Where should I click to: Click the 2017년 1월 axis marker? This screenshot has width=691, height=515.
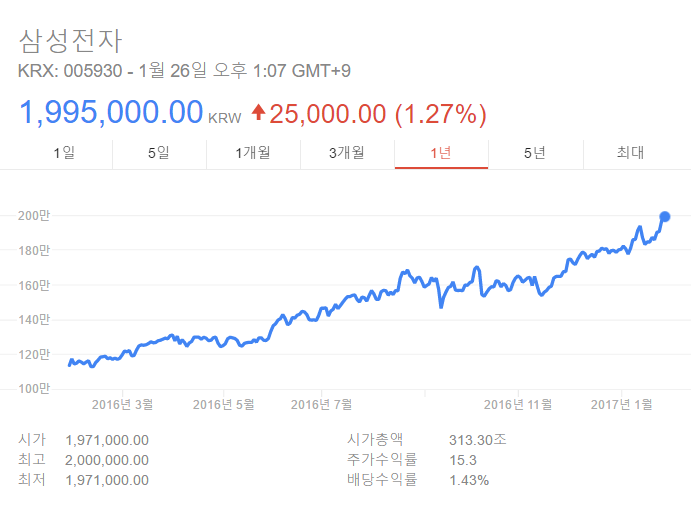[x=621, y=404]
